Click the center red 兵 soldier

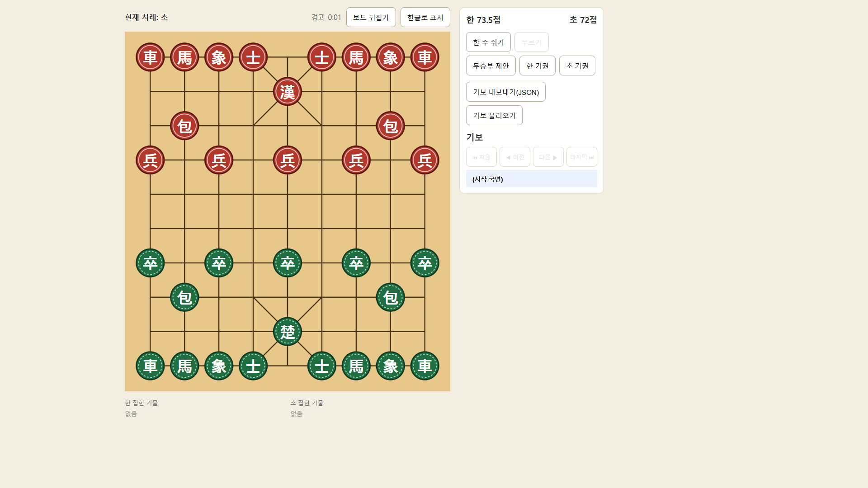[288, 160]
